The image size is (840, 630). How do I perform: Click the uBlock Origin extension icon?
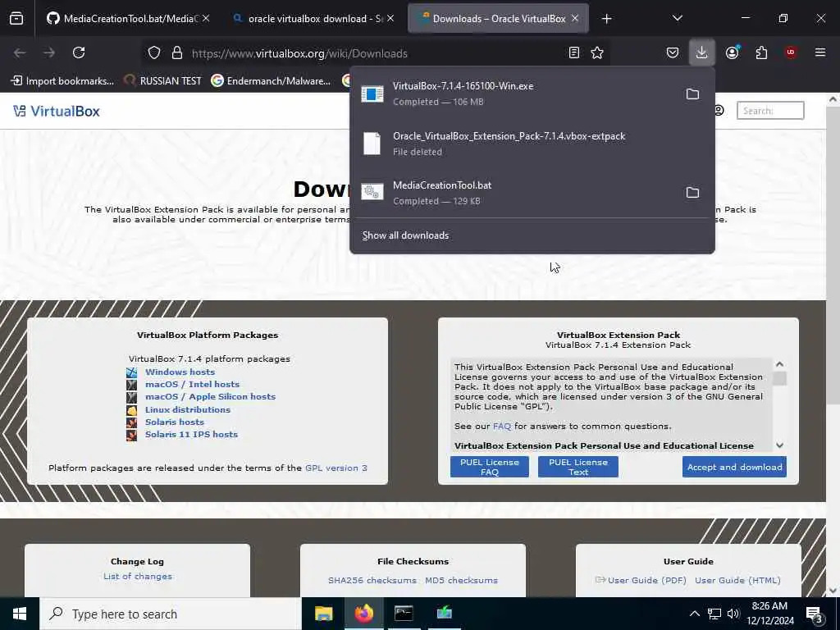click(x=790, y=52)
